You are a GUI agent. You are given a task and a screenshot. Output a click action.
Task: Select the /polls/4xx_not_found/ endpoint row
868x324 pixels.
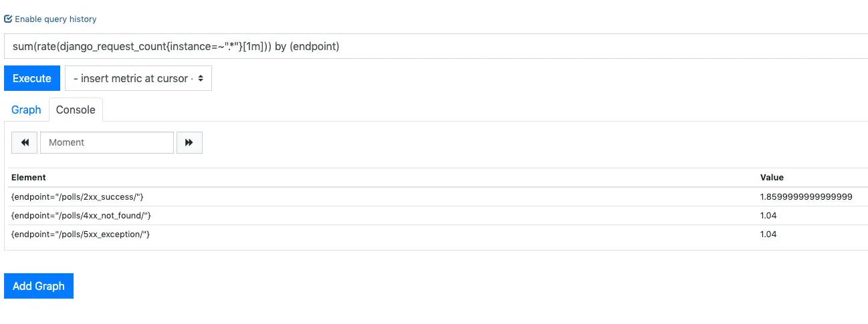(x=436, y=215)
